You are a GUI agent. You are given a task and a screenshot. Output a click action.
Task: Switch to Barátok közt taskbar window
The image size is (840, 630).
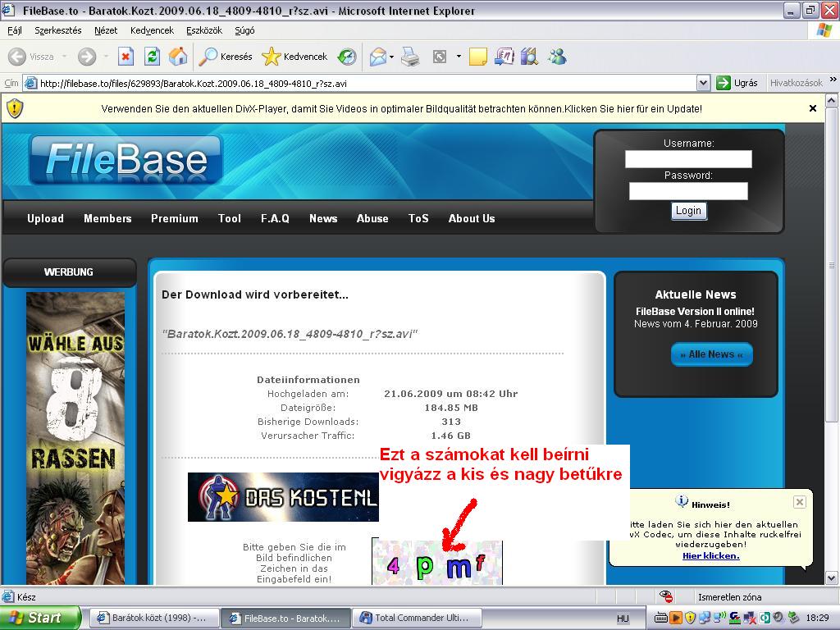[153, 618]
